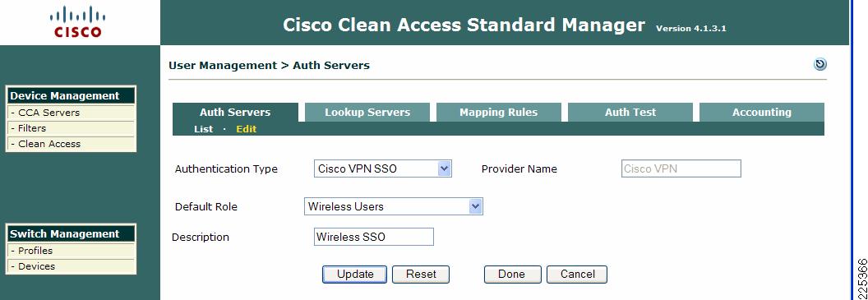Click the Reset button

click(x=421, y=274)
